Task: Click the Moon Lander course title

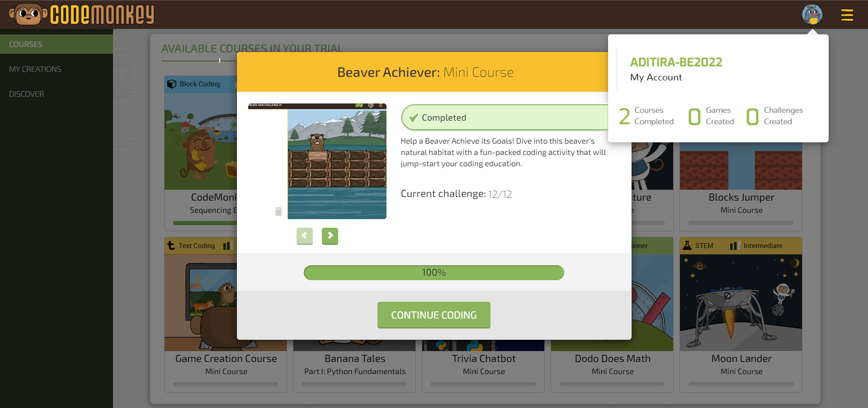Action: pos(741,358)
